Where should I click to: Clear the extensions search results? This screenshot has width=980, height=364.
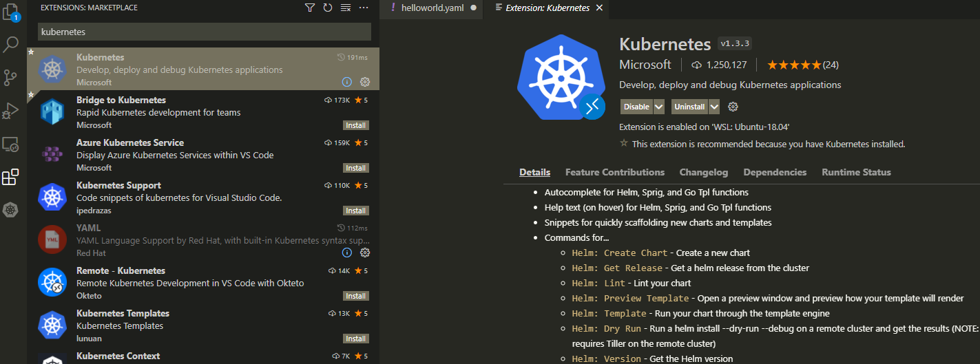point(346,8)
